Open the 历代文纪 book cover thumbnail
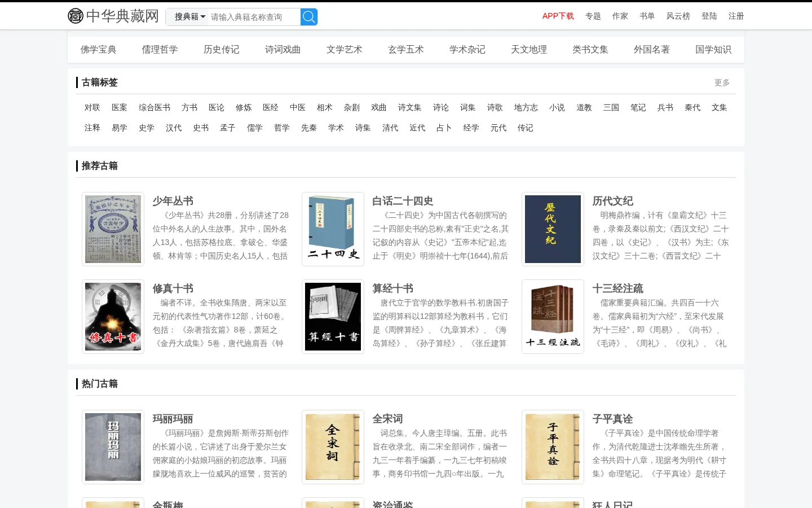This screenshot has width=812, height=508. (553, 229)
